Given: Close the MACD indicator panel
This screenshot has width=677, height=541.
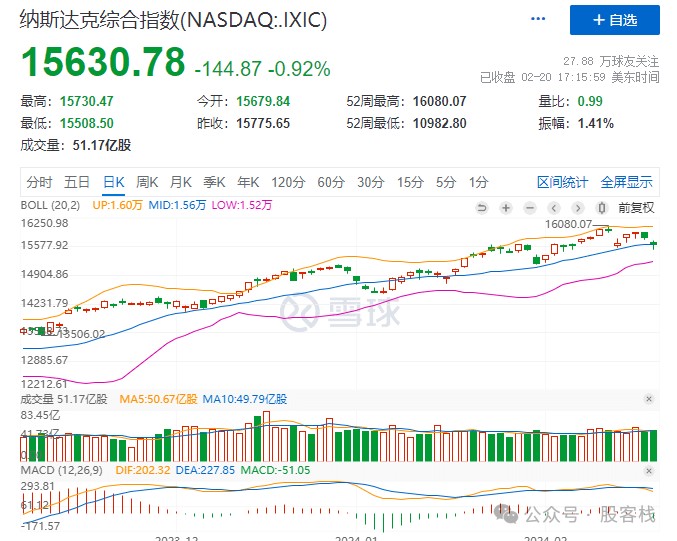Looking at the screenshot, I should 649,471.
